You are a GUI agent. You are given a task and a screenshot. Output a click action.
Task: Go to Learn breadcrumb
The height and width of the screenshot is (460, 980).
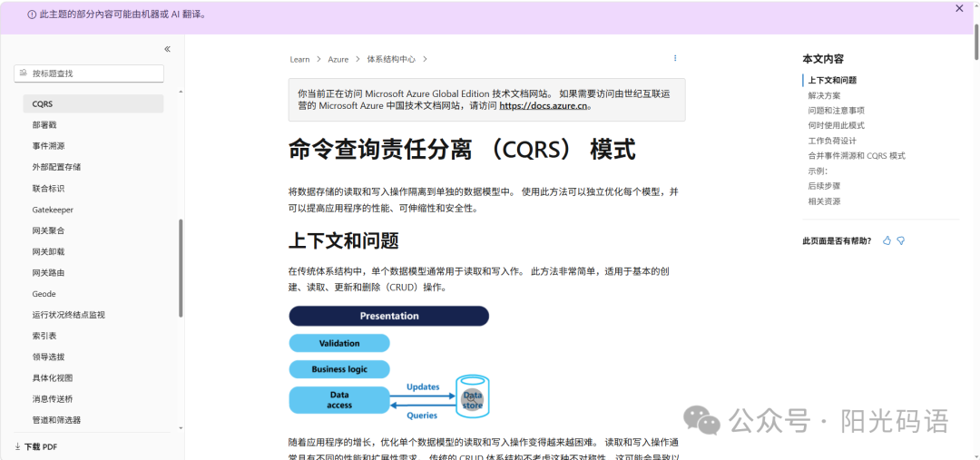pos(299,59)
